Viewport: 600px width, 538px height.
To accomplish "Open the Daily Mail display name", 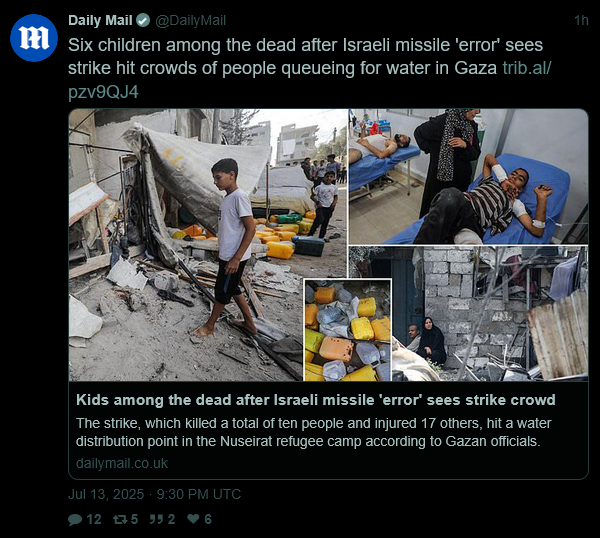I will click(x=100, y=20).
